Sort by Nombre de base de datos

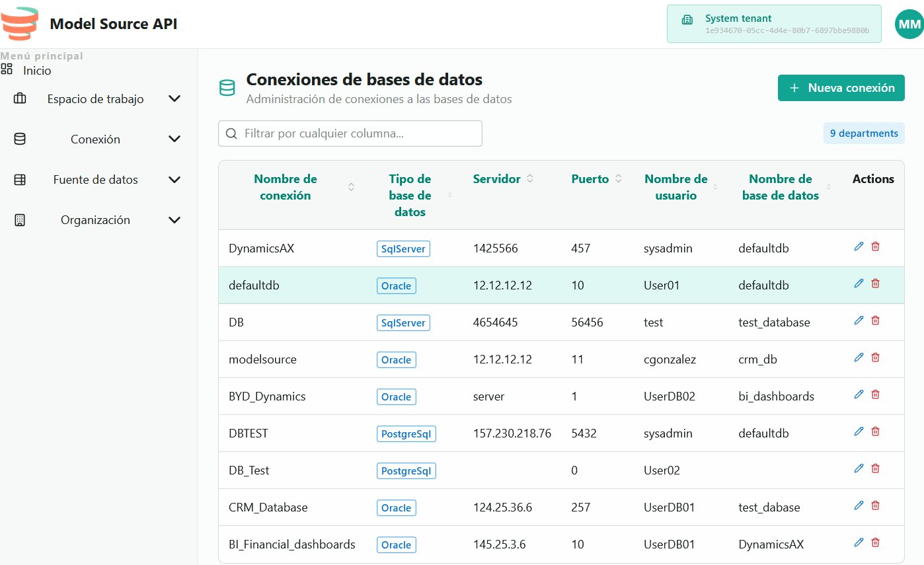coord(829,188)
